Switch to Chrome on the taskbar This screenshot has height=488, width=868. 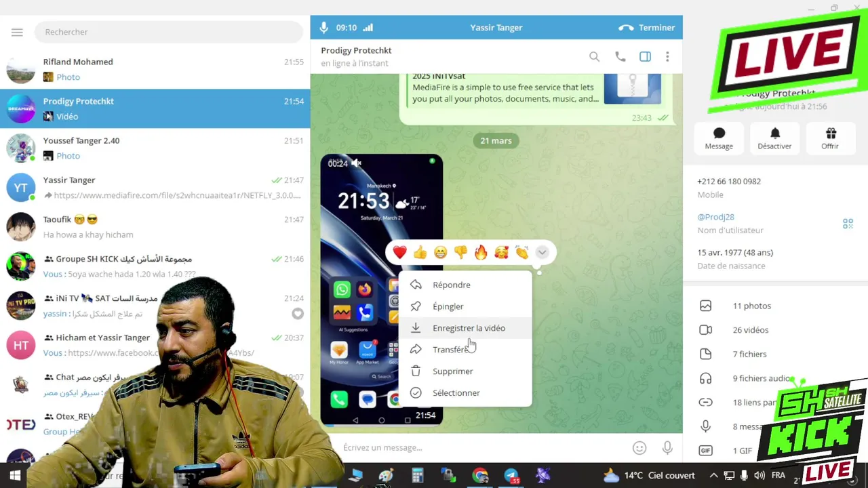(x=480, y=476)
